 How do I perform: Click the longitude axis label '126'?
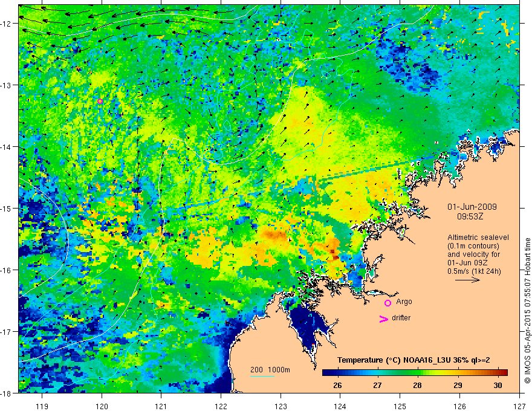coord(459,406)
